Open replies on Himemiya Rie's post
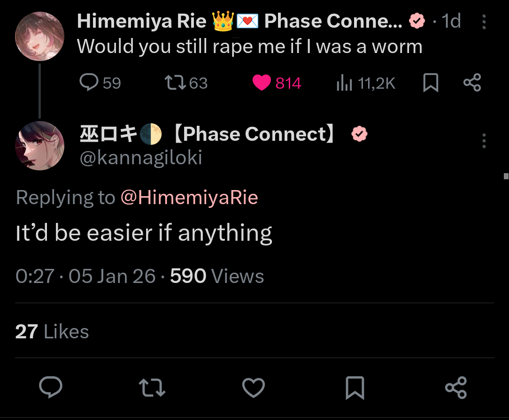Screen dimensions: 509x420 [100, 83]
